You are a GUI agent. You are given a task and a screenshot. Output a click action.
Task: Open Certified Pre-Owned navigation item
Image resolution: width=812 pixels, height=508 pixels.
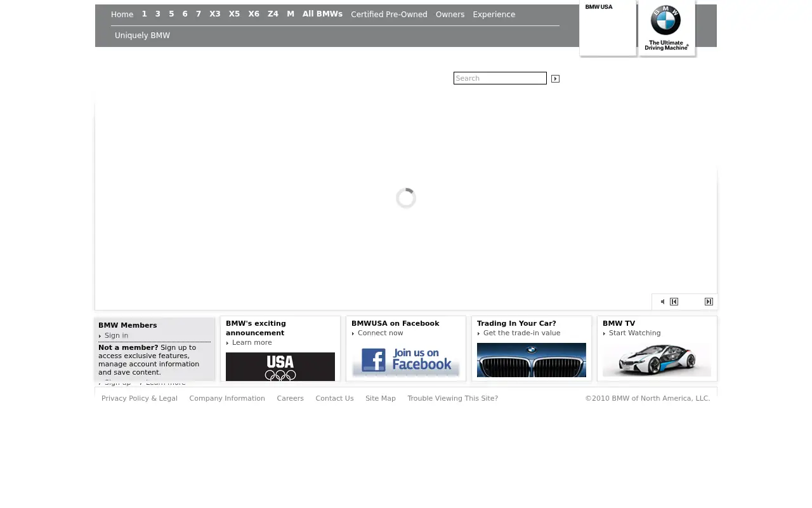(389, 15)
